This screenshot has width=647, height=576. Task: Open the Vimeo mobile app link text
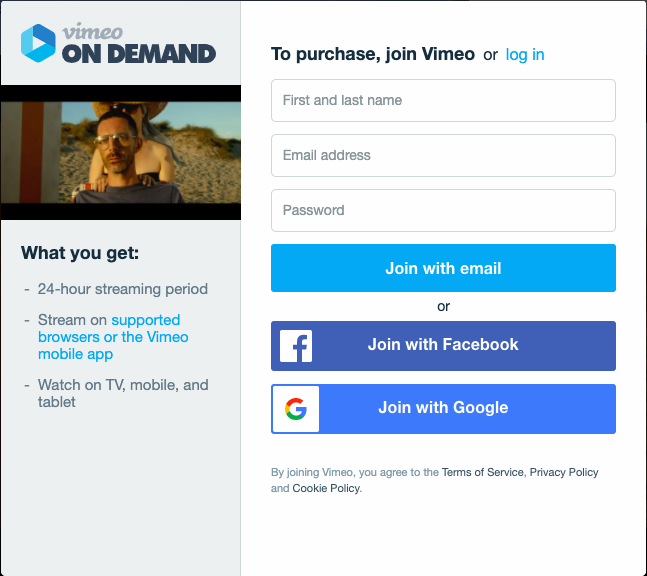pos(113,345)
